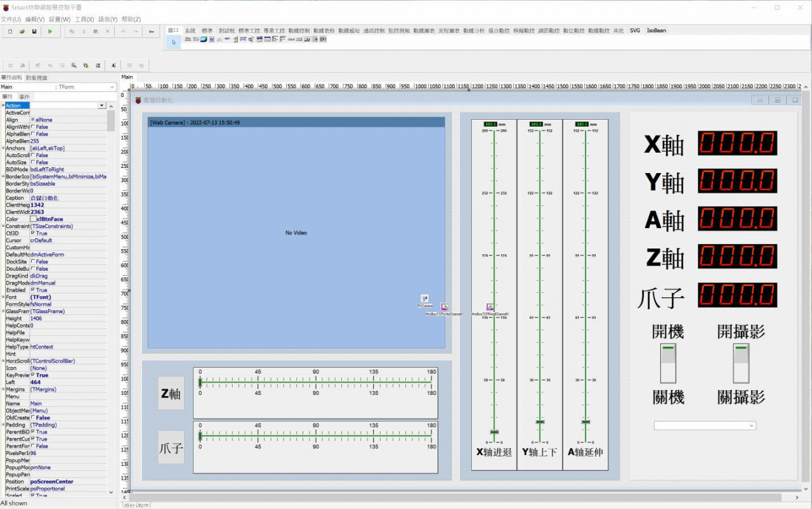Expand the Margins property node

(x=3, y=389)
